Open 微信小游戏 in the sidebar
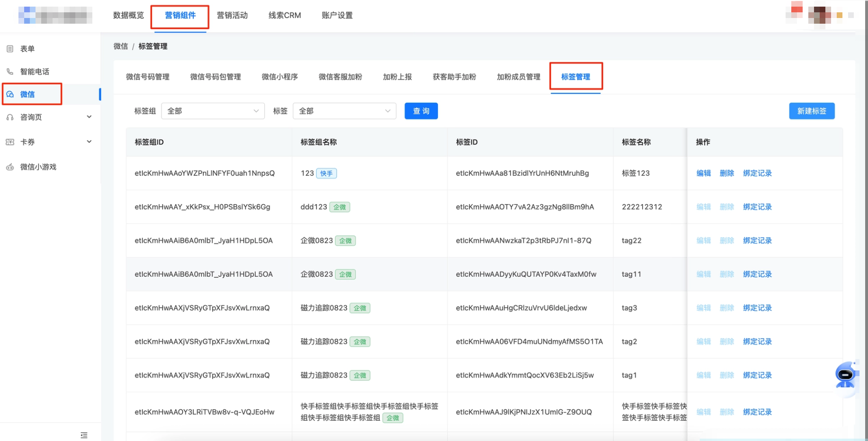Screen dimensions: 868x441 38,167
